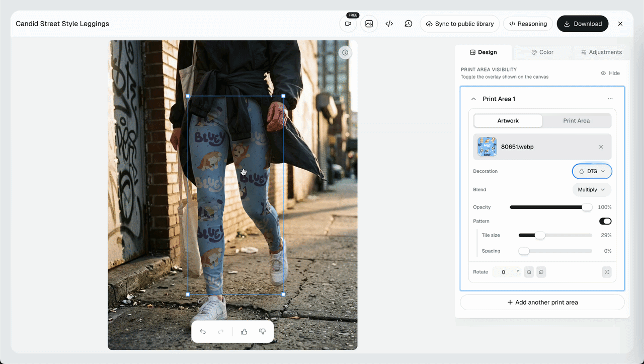Undo the last canvas change
The height and width of the screenshot is (364, 644).
[203, 331]
